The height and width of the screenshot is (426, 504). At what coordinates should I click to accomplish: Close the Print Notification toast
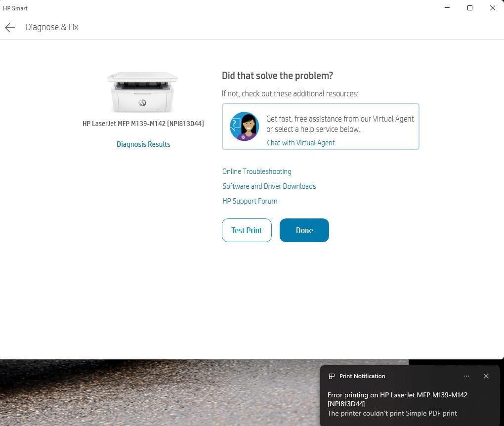point(486,376)
